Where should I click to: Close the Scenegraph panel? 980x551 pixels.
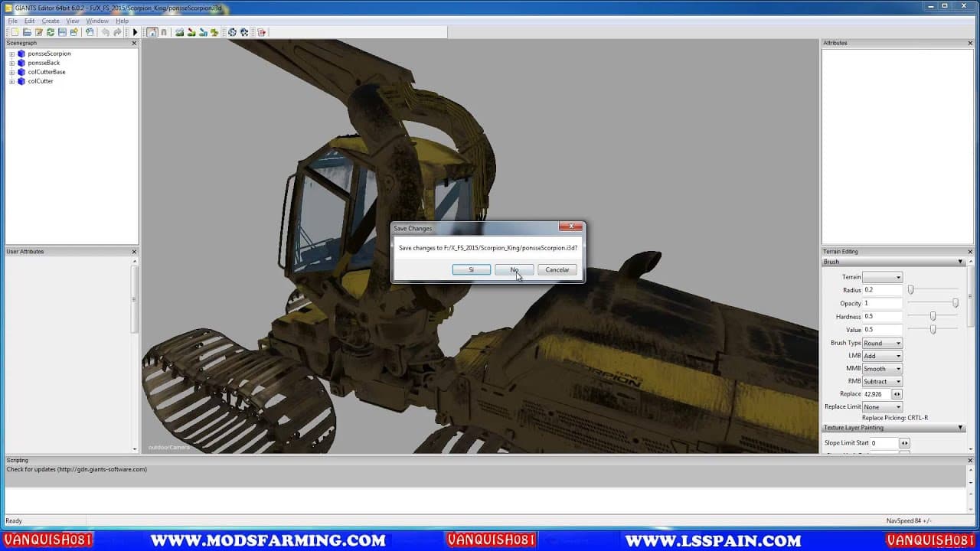coord(134,43)
